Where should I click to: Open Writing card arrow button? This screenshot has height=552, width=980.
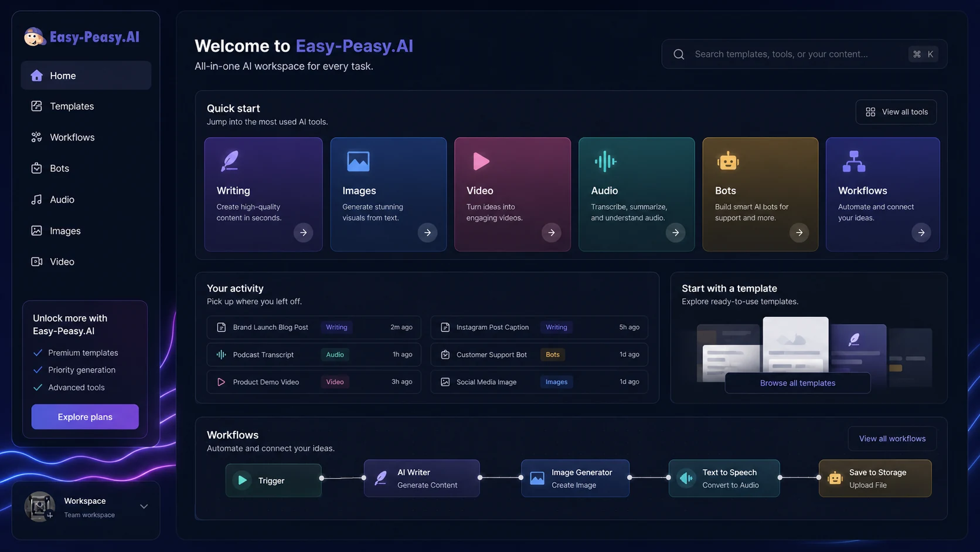coord(303,233)
